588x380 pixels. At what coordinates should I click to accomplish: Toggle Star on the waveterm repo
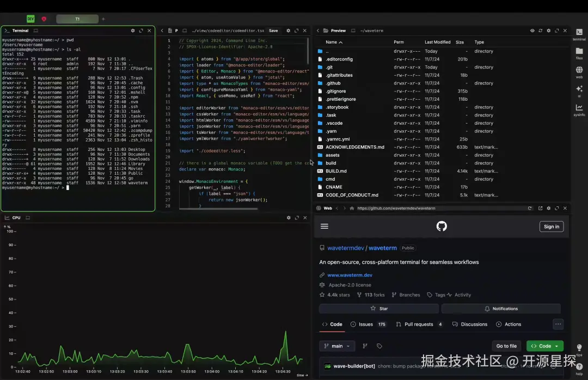coord(379,308)
